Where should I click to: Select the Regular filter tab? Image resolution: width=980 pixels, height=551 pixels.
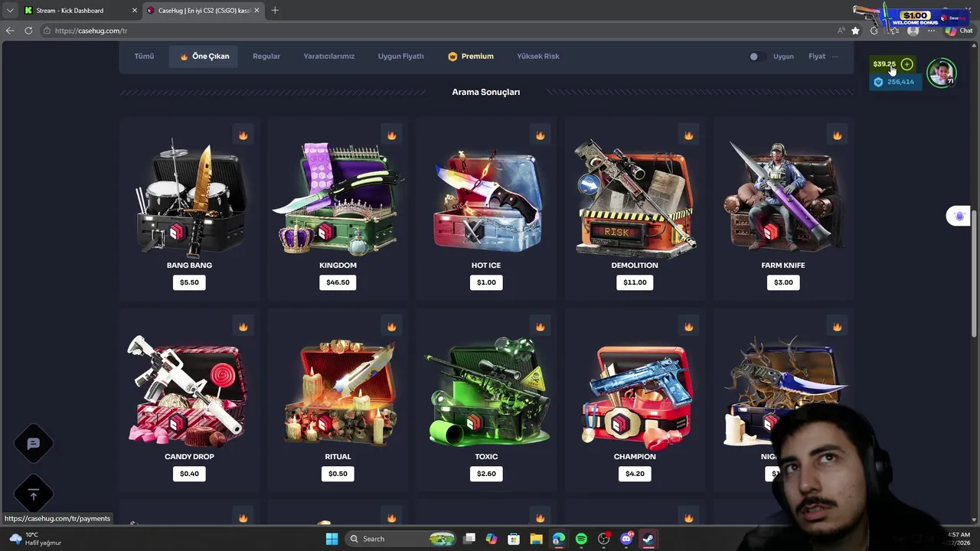point(266,57)
